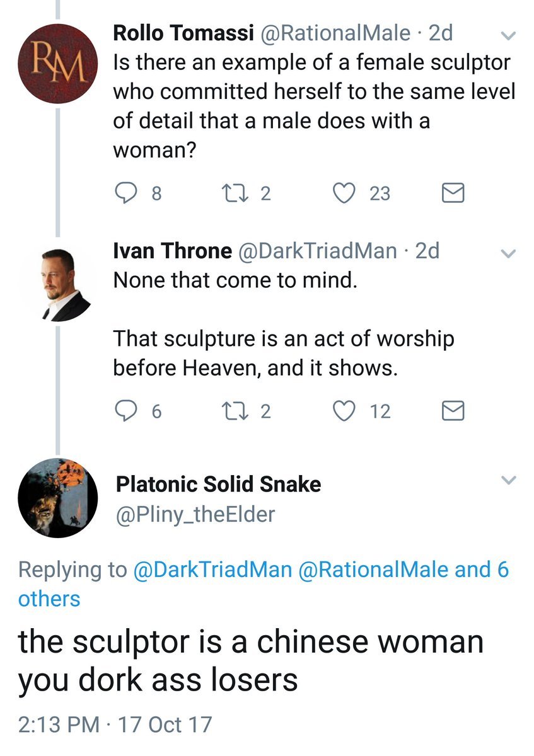Viewport: 534px width, 756px height.
Task: Like Ivan Throne's worship tweet
Action: click(345, 411)
